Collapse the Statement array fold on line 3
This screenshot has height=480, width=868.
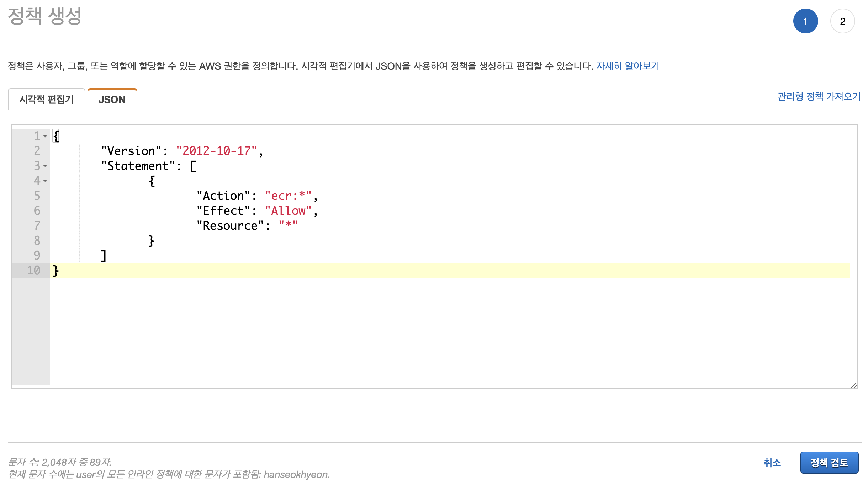click(x=45, y=166)
